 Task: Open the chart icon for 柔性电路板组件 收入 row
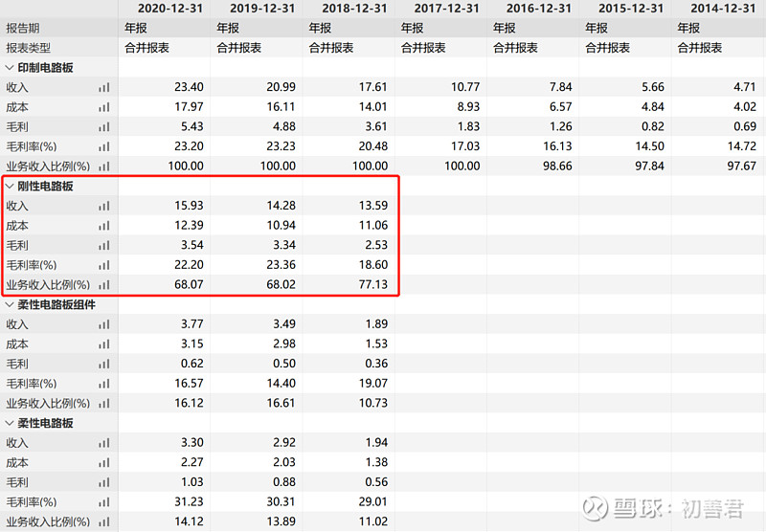(104, 324)
